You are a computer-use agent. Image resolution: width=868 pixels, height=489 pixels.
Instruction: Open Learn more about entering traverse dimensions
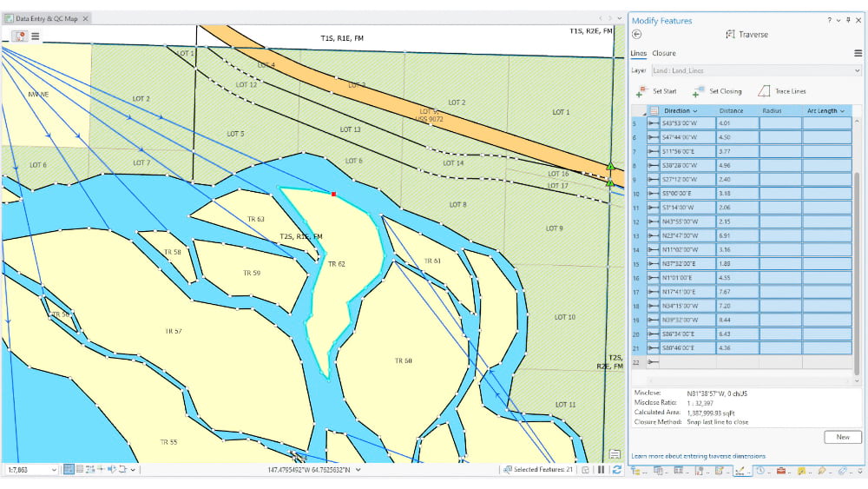[699, 456]
